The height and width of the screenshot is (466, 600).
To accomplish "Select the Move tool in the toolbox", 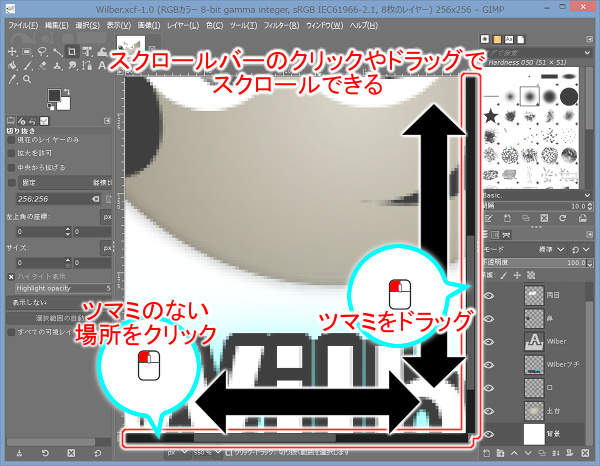I will click(12, 52).
